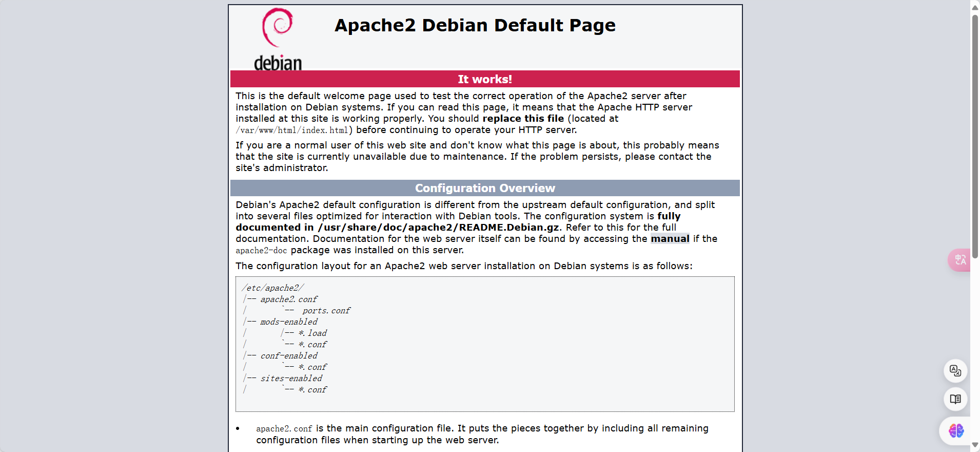Click sites-enabled in the config tree
This screenshot has width=980, height=452.
click(x=291, y=379)
